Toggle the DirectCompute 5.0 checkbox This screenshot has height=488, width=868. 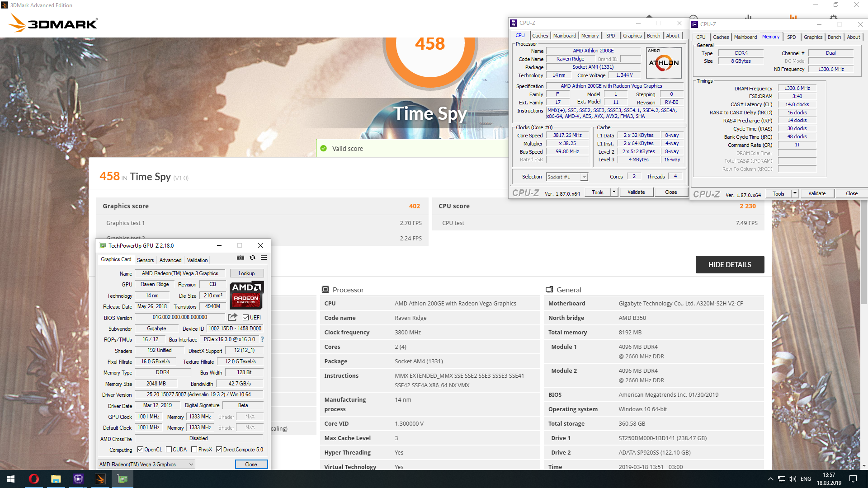219,449
